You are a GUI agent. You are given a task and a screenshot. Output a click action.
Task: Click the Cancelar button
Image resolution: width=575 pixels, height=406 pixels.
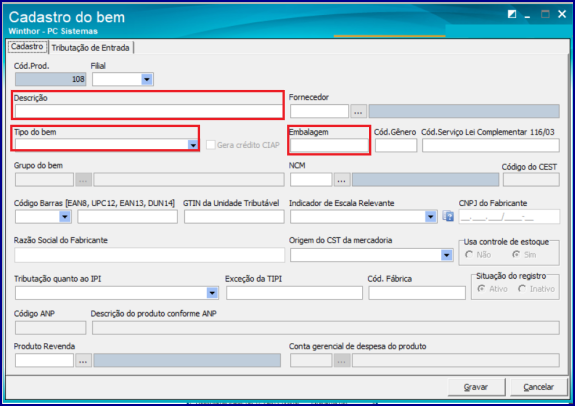538,387
